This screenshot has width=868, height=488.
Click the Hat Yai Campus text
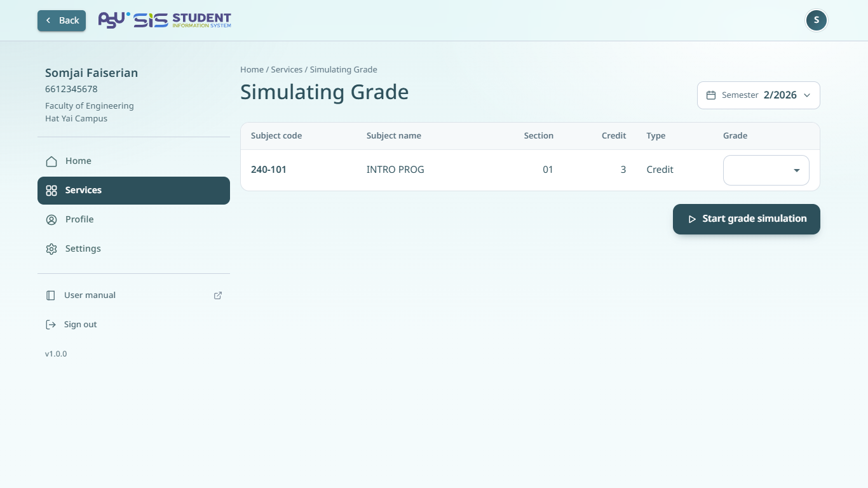[76, 119]
